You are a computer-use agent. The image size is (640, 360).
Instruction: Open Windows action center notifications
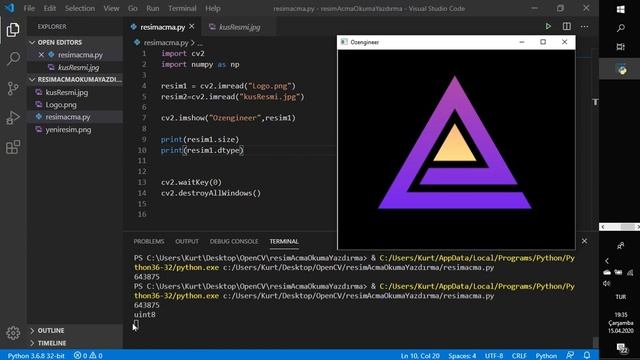[622, 348]
